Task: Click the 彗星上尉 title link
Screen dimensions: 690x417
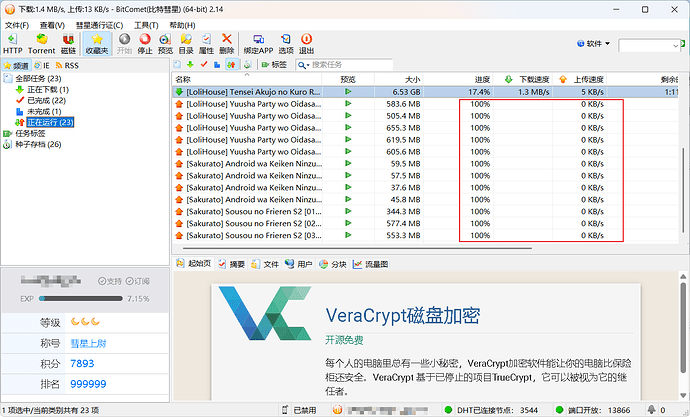Action: point(89,343)
